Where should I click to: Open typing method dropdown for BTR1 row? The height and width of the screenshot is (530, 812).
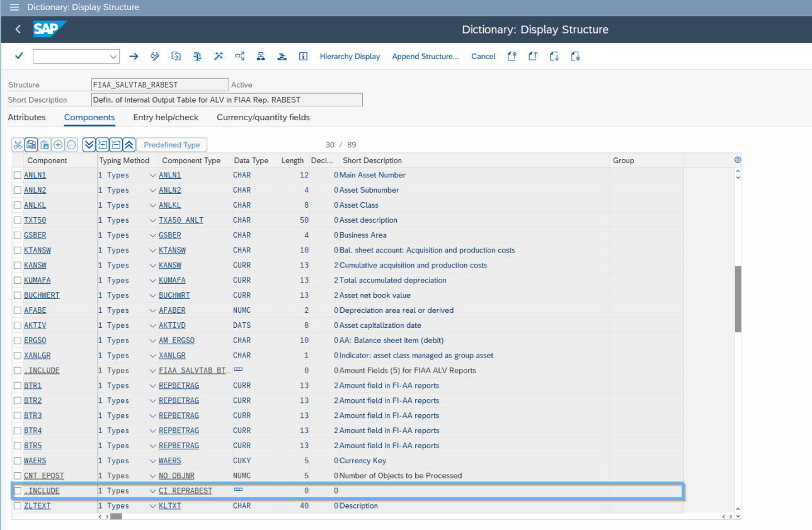click(x=152, y=386)
